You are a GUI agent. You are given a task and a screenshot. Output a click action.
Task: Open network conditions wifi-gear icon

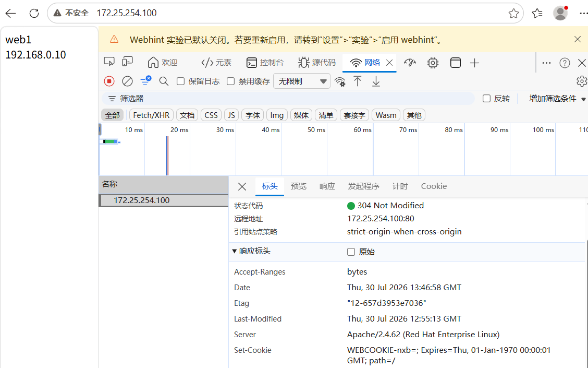tap(340, 81)
